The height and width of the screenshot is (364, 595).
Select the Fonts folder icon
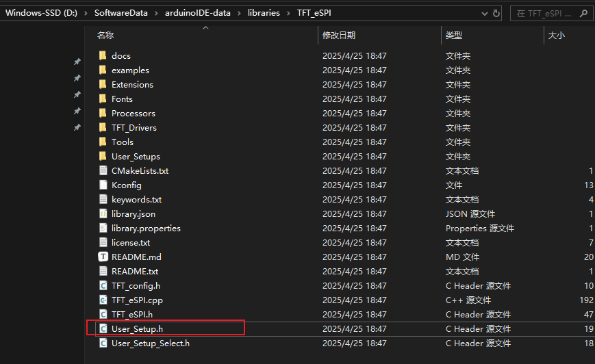[x=103, y=99]
